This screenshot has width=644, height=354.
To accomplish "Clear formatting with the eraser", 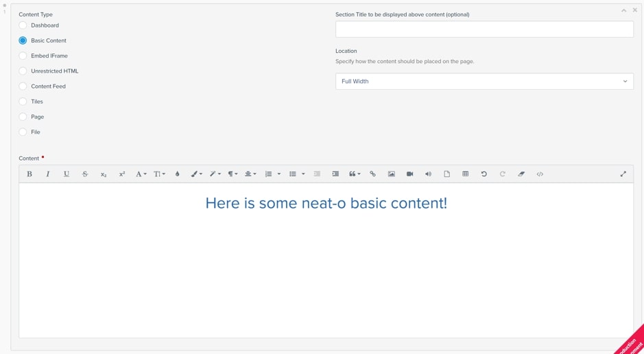I will (x=521, y=174).
